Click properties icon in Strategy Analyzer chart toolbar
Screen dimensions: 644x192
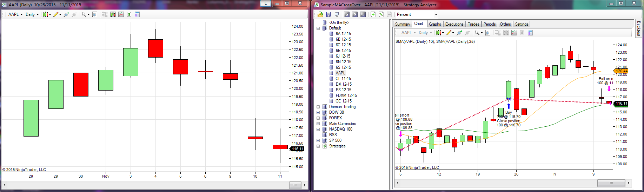(530, 33)
